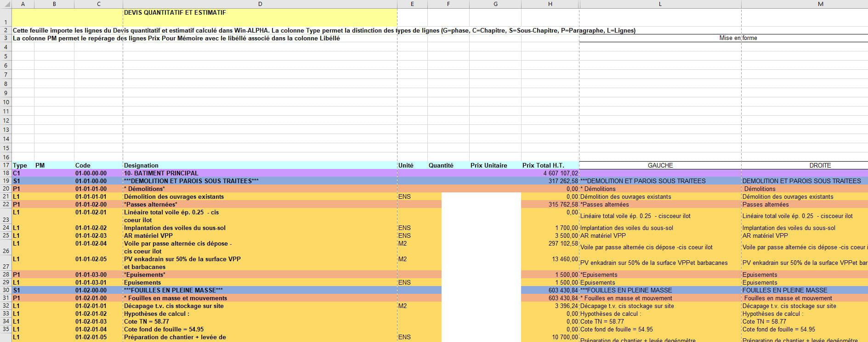
Task: Select code cell 01-01-02-00
Action: point(99,204)
